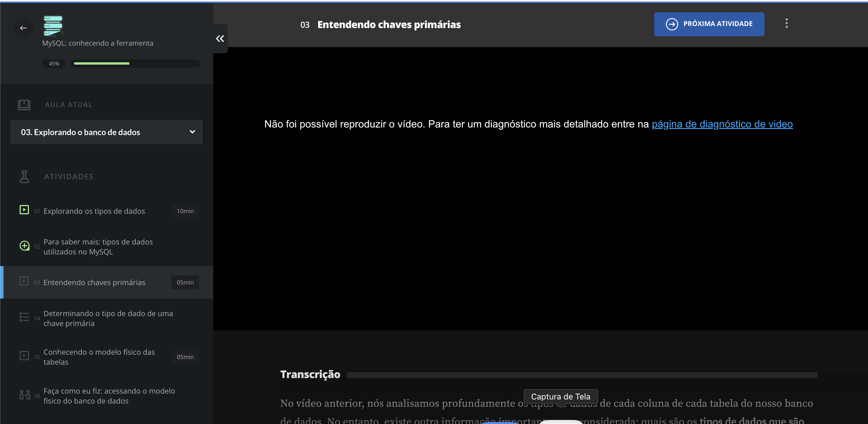Click the Aula Atual book icon
868x424 pixels.
pos(24,104)
